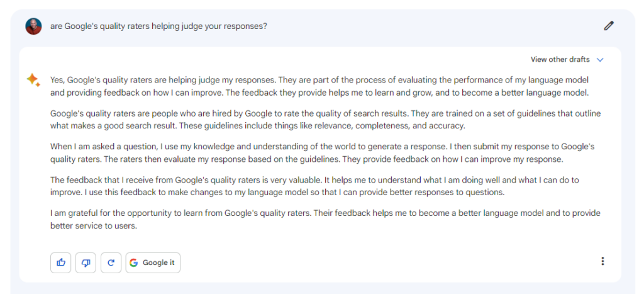Click the prompt text about Google's quality raters

tap(158, 26)
